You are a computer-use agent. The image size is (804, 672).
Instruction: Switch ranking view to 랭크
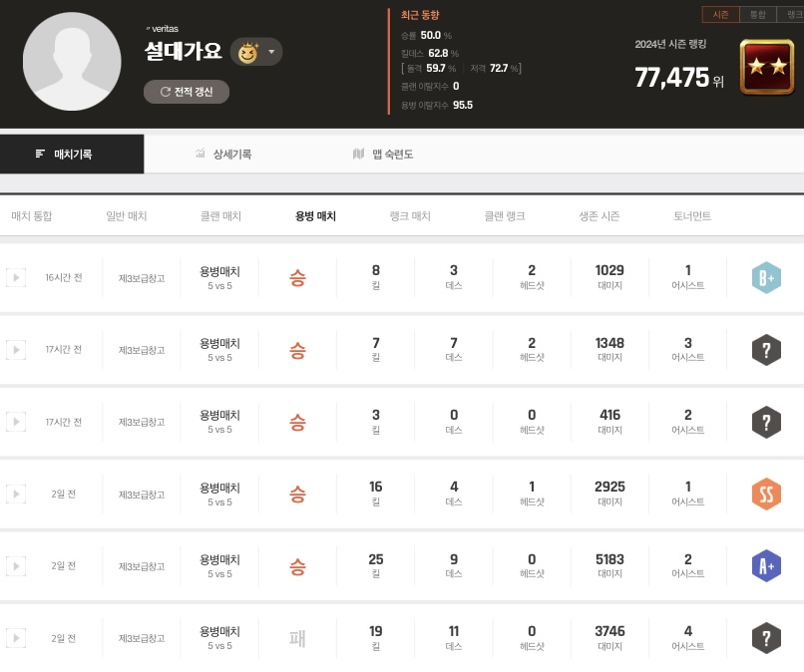point(791,14)
